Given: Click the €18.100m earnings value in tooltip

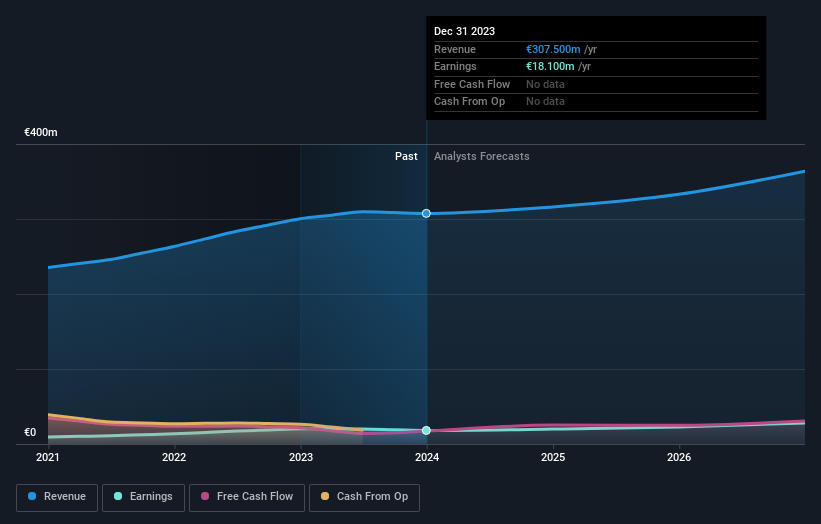Looking at the screenshot, I should 550,66.
